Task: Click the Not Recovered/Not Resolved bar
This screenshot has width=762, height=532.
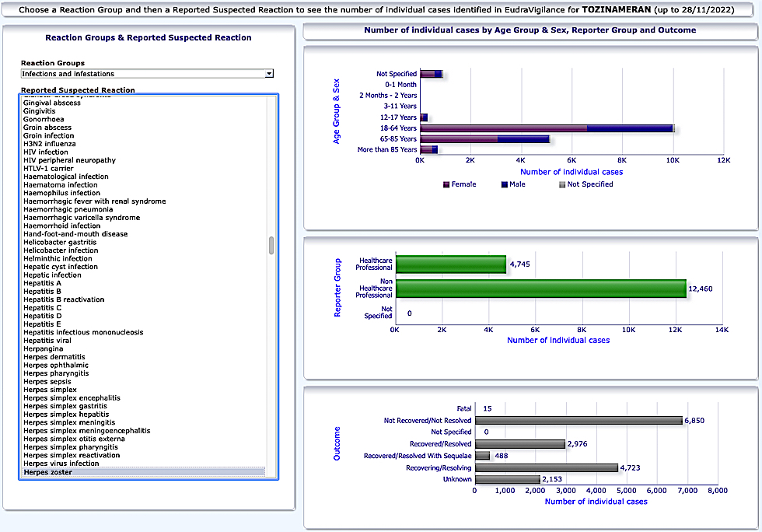Action: (x=578, y=421)
